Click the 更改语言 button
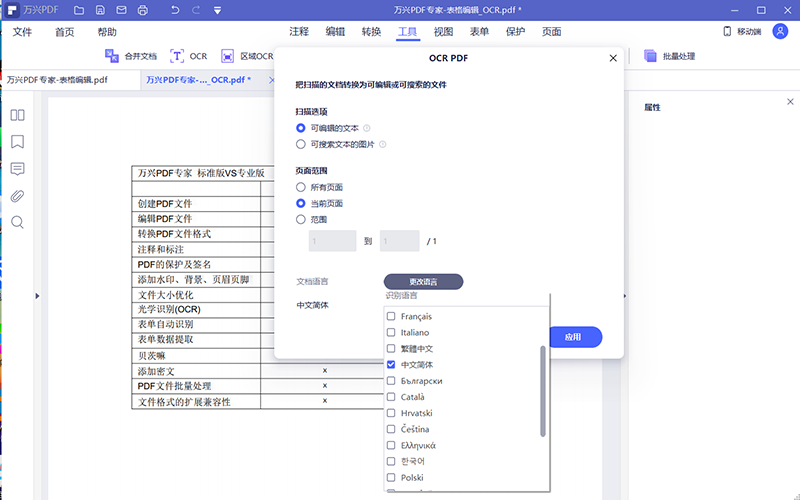The width and height of the screenshot is (800, 500). coord(423,282)
